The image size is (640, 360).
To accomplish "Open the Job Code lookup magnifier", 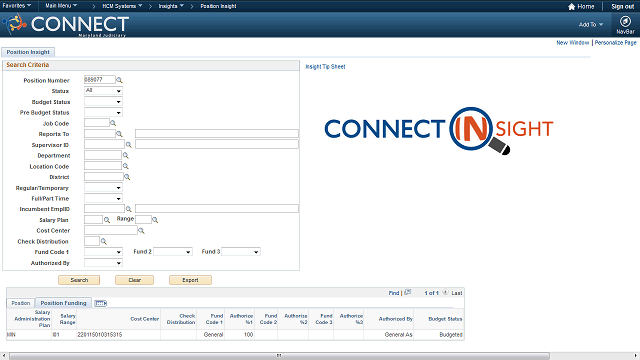I will (x=113, y=123).
